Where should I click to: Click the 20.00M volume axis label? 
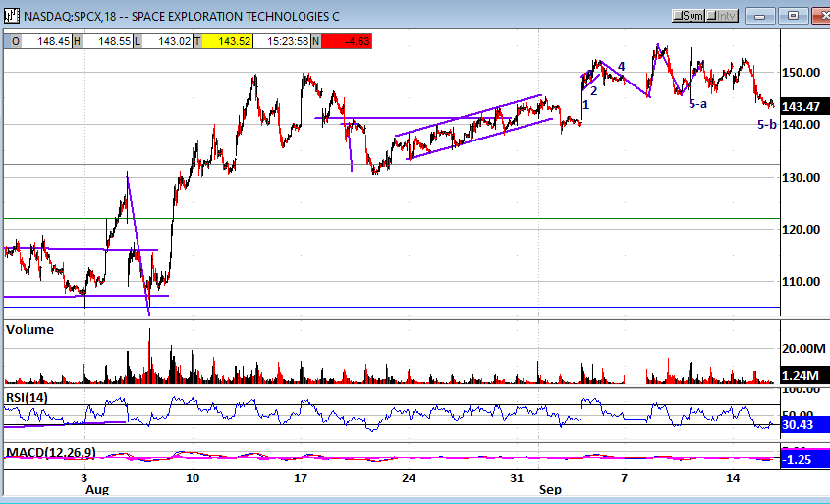coord(803,349)
